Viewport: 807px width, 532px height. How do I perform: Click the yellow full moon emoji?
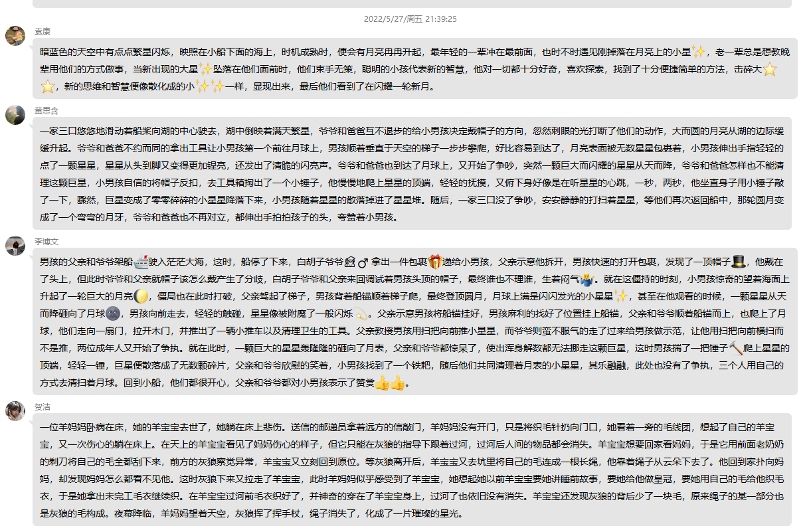(x=140, y=296)
